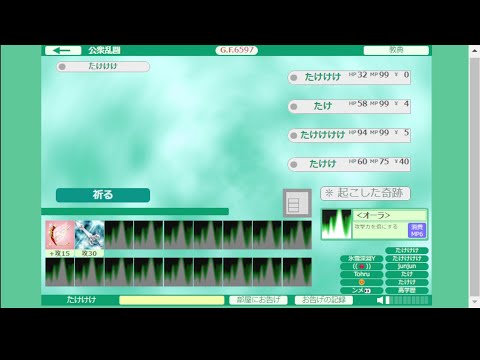Click the gray list box icon
Screen dimensions: 480x360
[297, 203]
